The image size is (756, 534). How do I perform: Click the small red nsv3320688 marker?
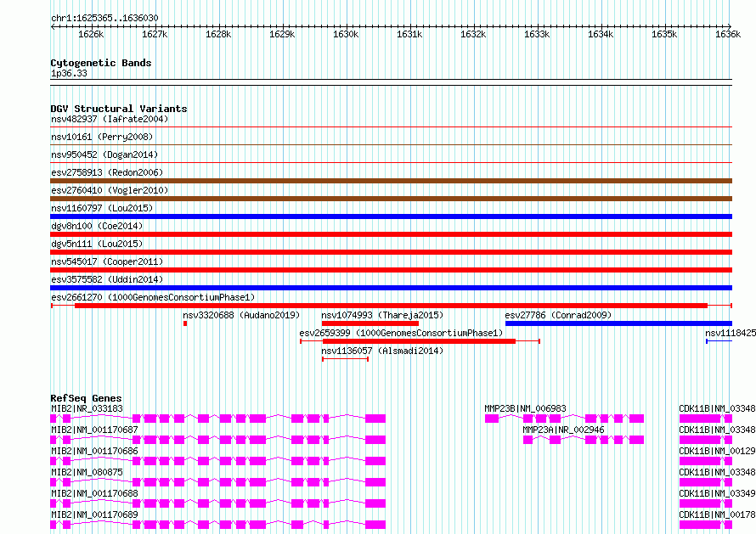click(x=185, y=323)
